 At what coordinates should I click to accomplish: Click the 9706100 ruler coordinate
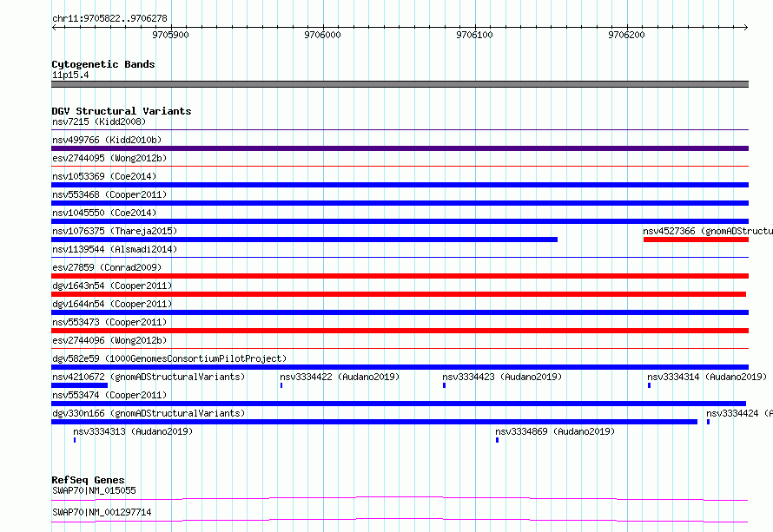[x=474, y=35]
